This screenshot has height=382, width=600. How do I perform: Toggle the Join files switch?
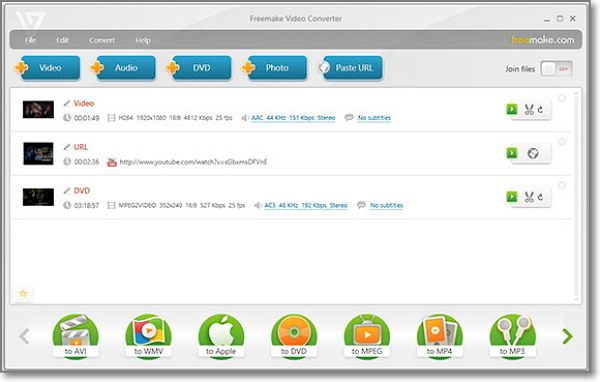click(556, 69)
